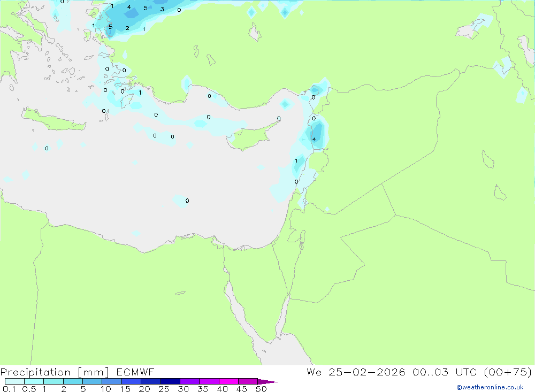Screen dimensions: 535x392
Task: Click the legend swatch between 5 and 10
Action: tap(92, 381)
